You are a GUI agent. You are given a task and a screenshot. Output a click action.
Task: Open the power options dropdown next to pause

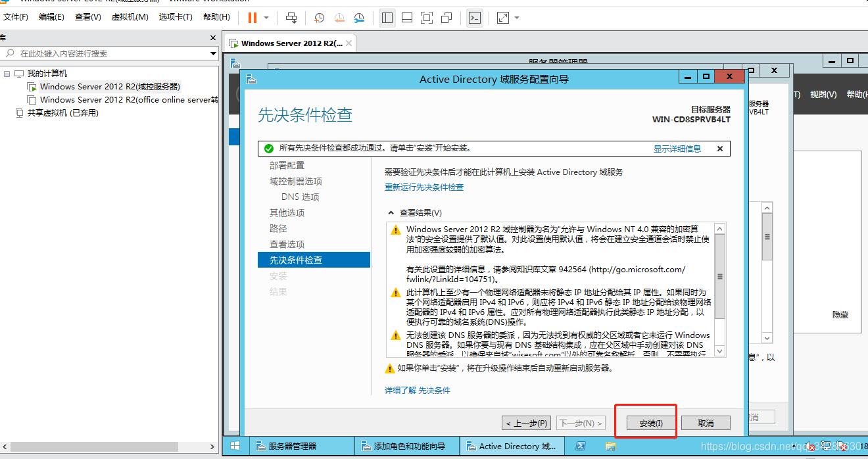tap(266, 18)
